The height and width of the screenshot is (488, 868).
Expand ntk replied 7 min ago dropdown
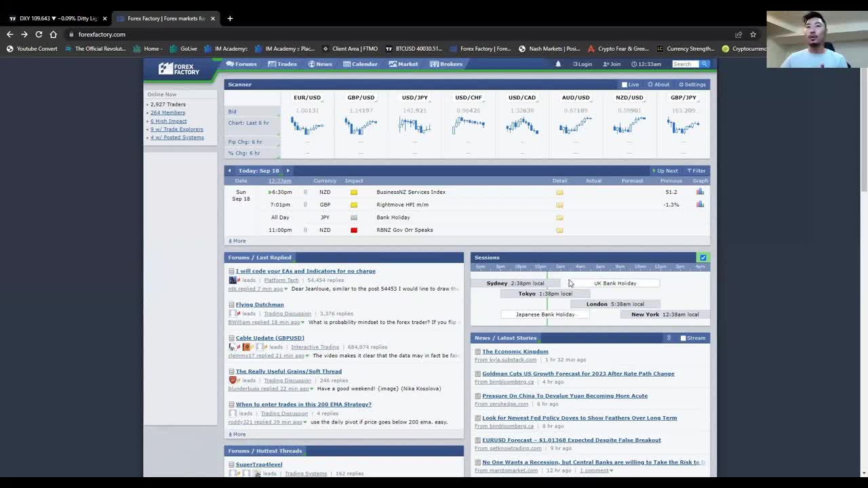(285, 289)
